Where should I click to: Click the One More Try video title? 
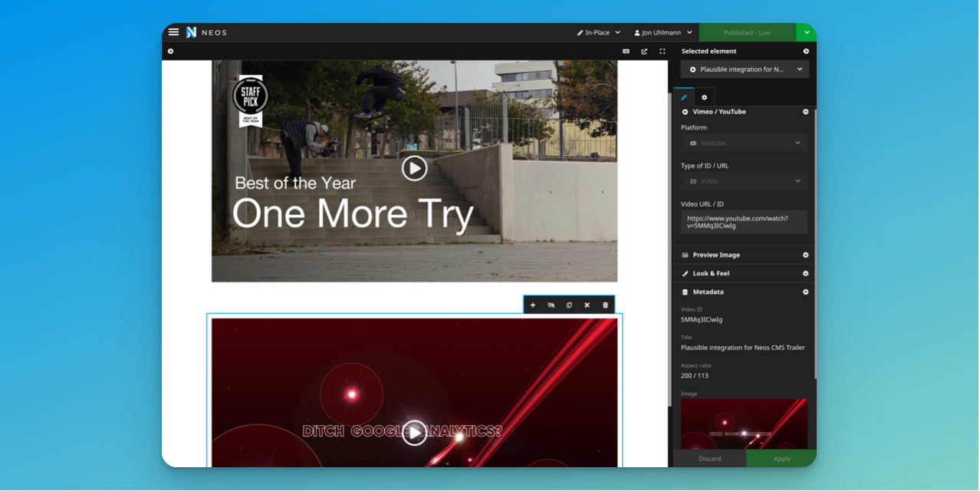point(353,214)
